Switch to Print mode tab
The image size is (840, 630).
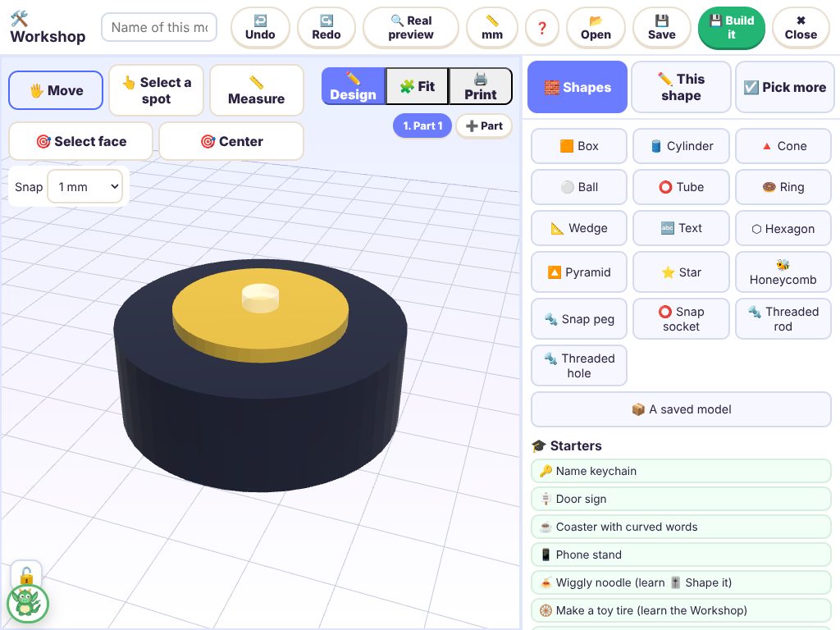click(481, 85)
